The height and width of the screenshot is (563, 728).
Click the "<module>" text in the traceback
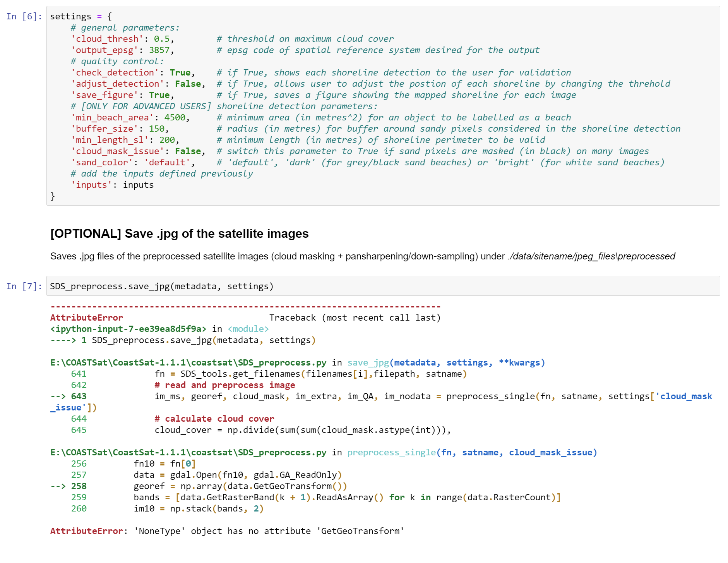pos(248,329)
